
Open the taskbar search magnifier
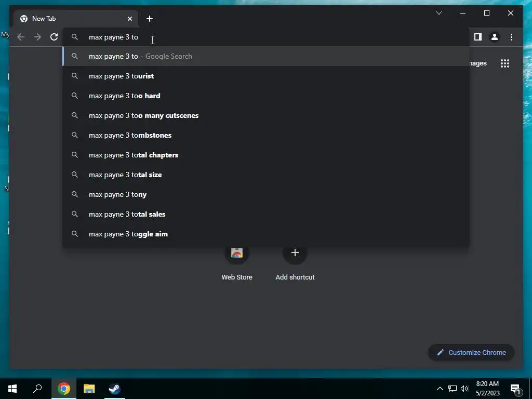37,389
